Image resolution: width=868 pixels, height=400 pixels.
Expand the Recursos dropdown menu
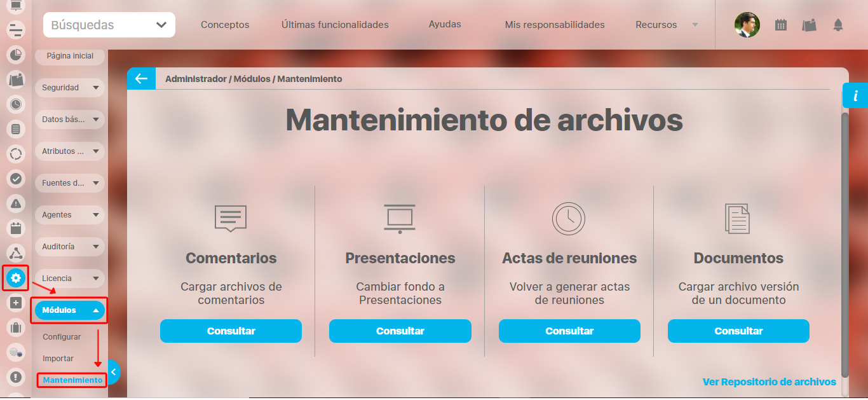pyautogui.click(x=666, y=25)
